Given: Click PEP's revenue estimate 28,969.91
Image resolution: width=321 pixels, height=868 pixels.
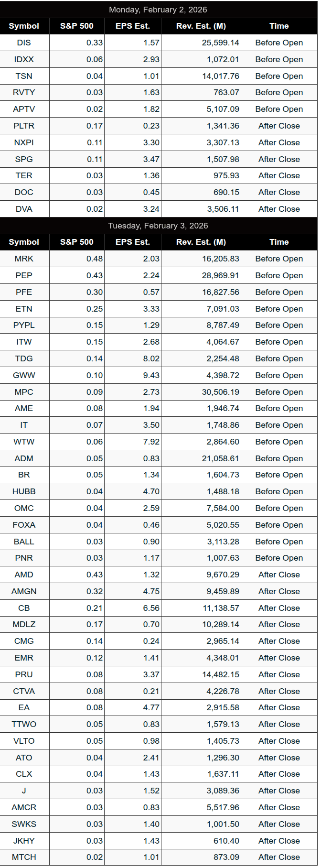Looking at the screenshot, I should pos(221,275).
